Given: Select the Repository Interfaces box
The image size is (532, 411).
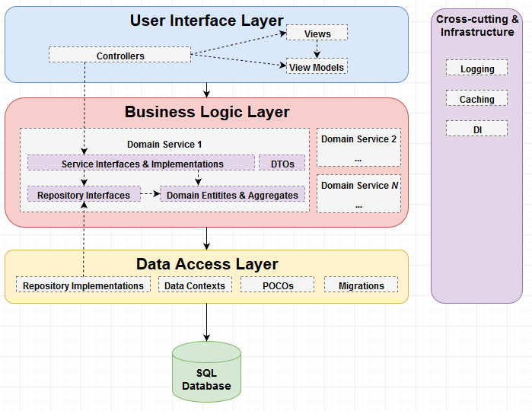Looking at the screenshot, I should [84, 194].
